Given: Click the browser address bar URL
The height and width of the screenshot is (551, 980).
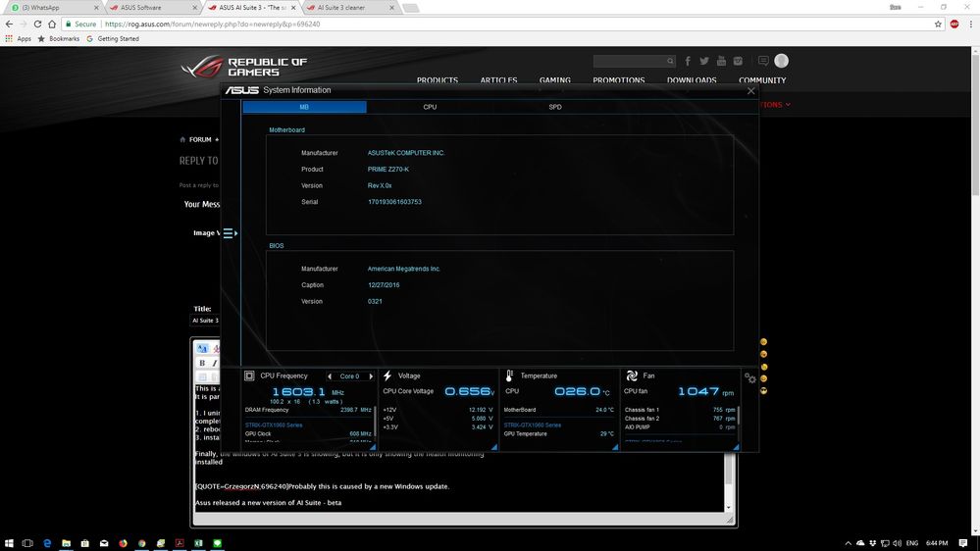Looking at the screenshot, I should (x=213, y=24).
